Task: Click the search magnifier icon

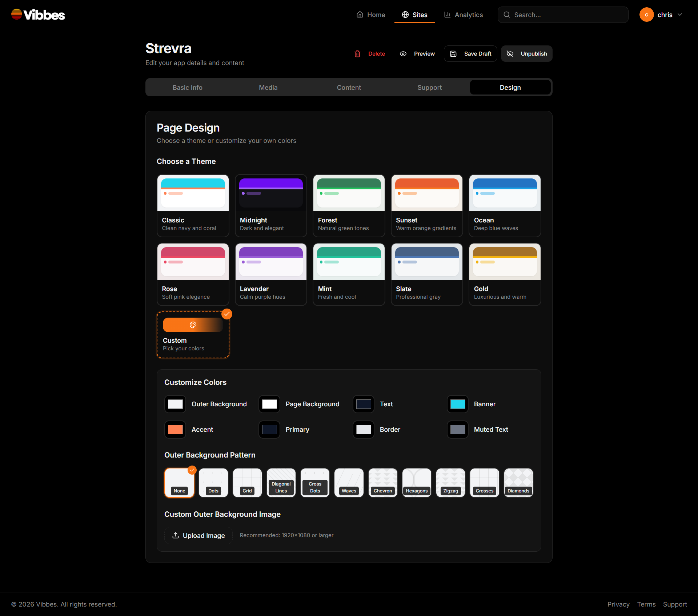Action: click(506, 15)
